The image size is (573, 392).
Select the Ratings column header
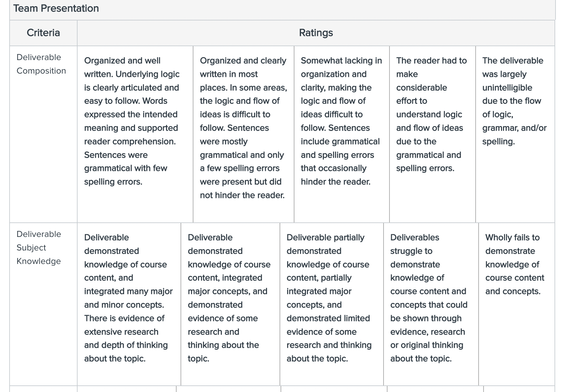pos(316,33)
